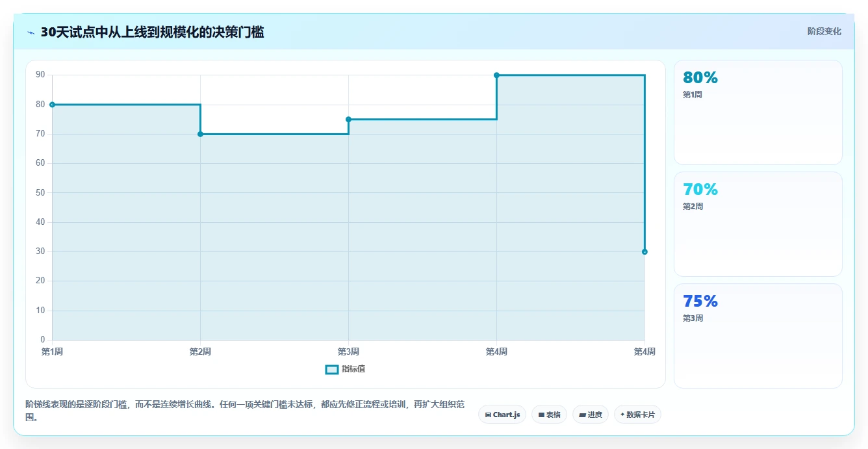Click the third-week data point at 75
Viewport: 868px width, 449px height.
point(348,120)
